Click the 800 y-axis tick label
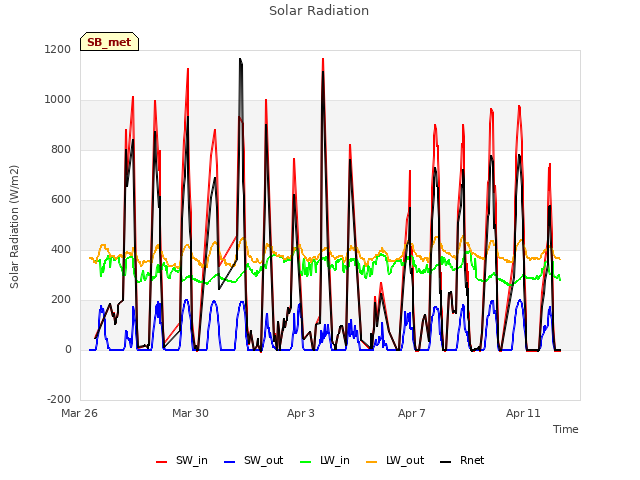Viewport: 640px width, 480px height. click(x=61, y=150)
